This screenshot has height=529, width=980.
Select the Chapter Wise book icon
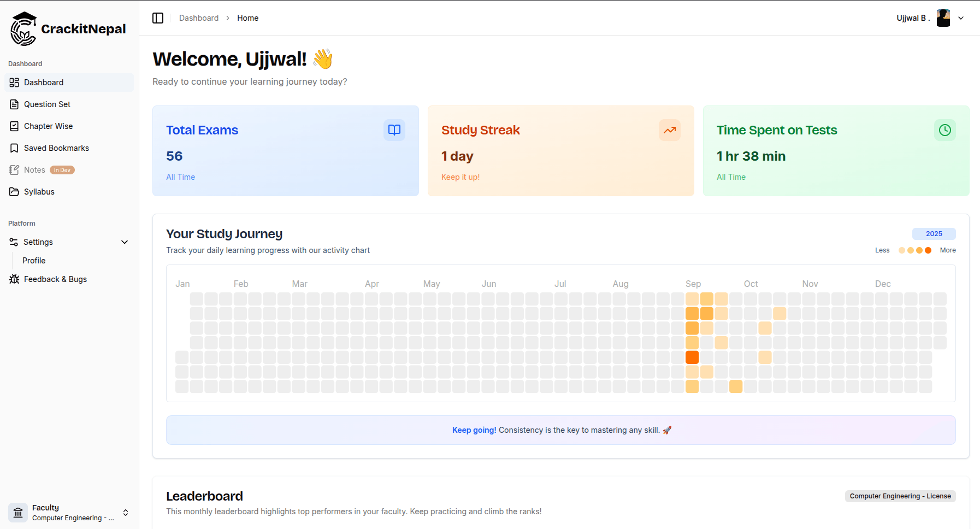pyautogui.click(x=14, y=126)
